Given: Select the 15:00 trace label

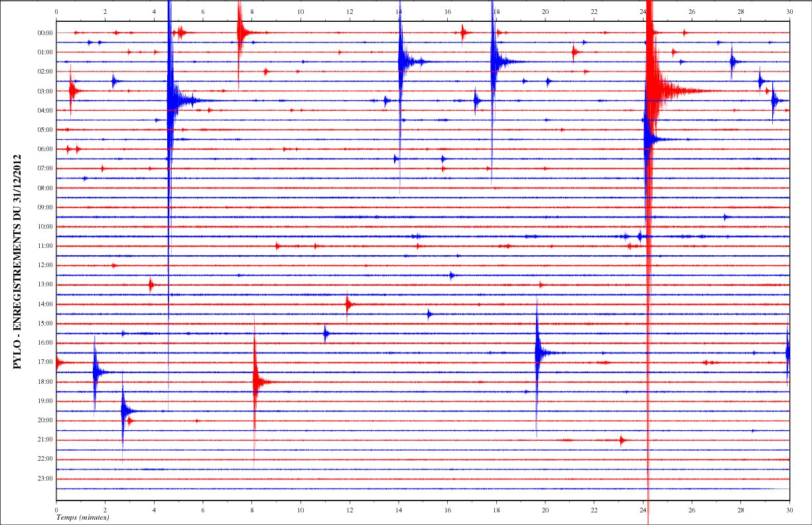Looking at the screenshot, I should [45, 323].
